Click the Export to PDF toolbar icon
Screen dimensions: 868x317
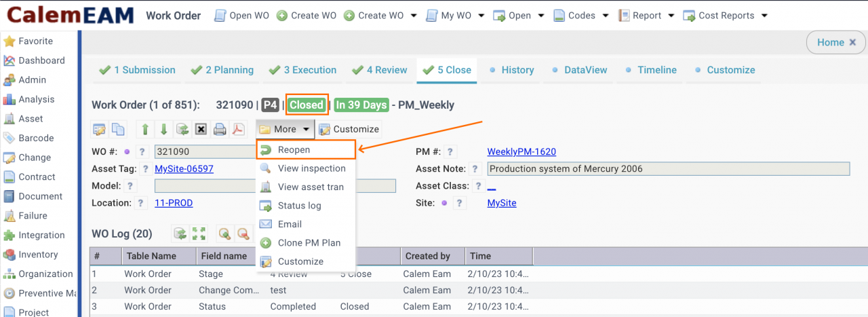pos(238,129)
